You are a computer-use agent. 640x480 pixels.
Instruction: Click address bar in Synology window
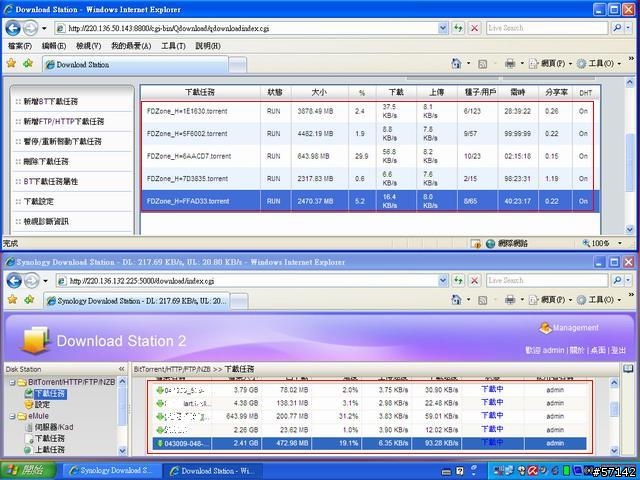point(252,280)
